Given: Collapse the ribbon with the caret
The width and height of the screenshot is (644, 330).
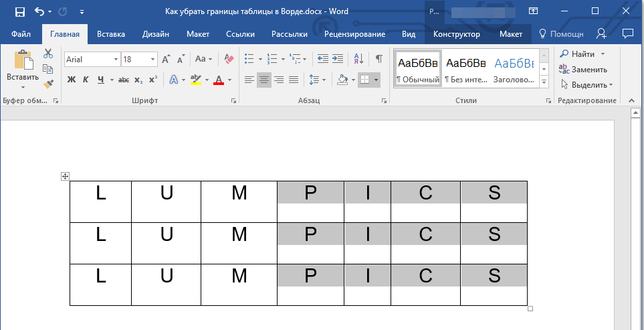Looking at the screenshot, I should coord(632,100).
